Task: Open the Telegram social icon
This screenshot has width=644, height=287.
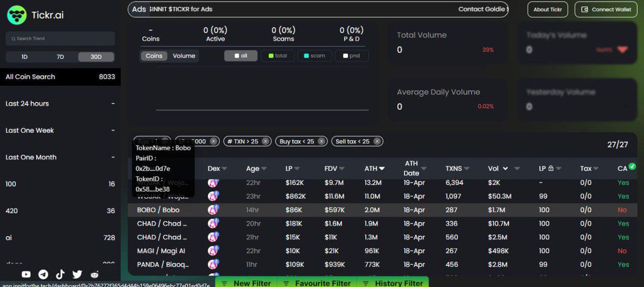Action: tap(43, 274)
